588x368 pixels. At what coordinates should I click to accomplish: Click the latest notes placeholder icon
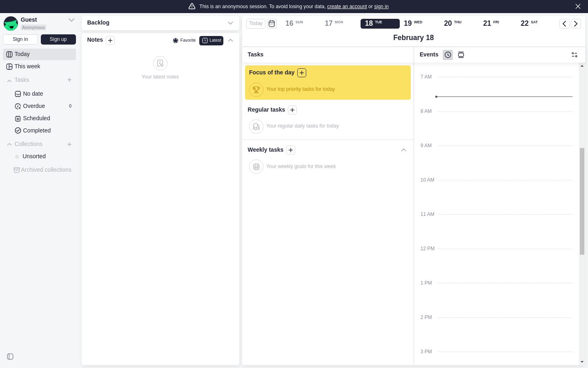click(160, 63)
